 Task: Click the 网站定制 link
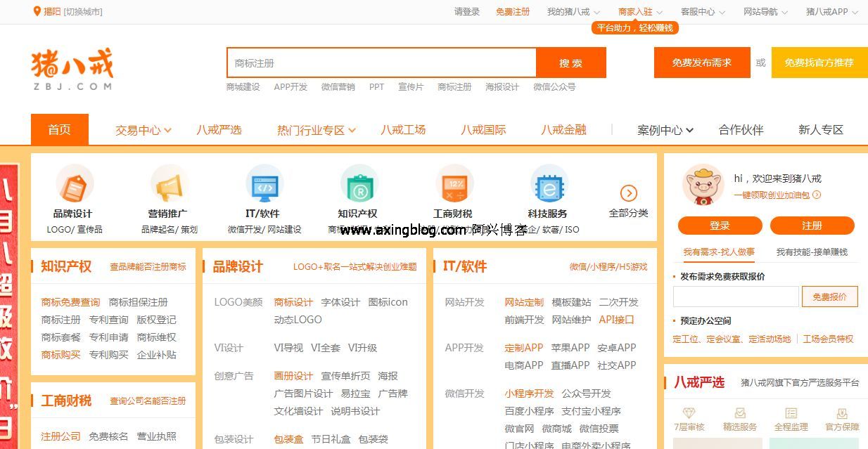(x=524, y=302)
